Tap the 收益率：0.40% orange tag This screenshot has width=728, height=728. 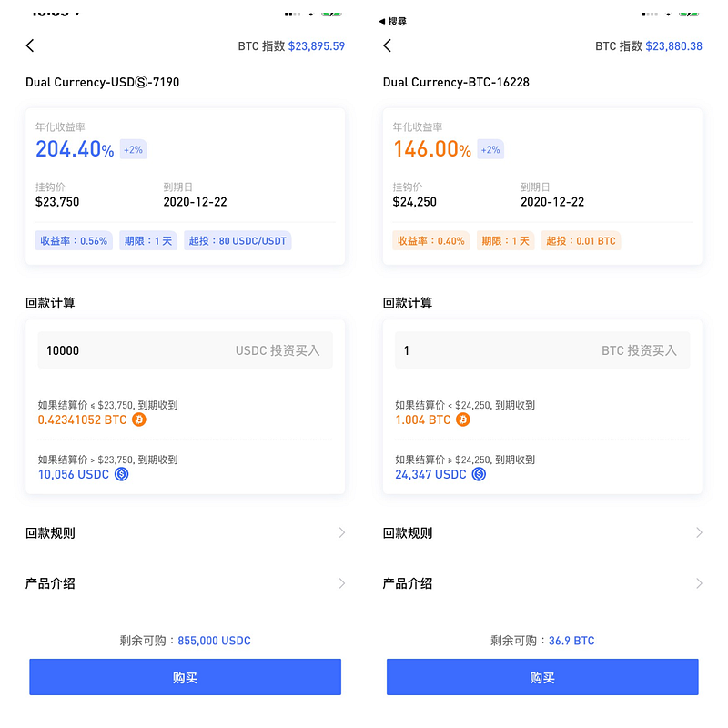[x=430, y=240]
